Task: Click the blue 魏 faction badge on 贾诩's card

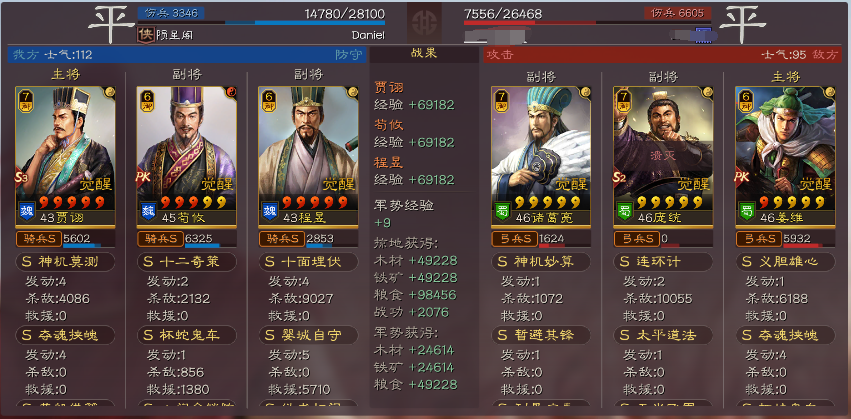Action: click(27, 210)
